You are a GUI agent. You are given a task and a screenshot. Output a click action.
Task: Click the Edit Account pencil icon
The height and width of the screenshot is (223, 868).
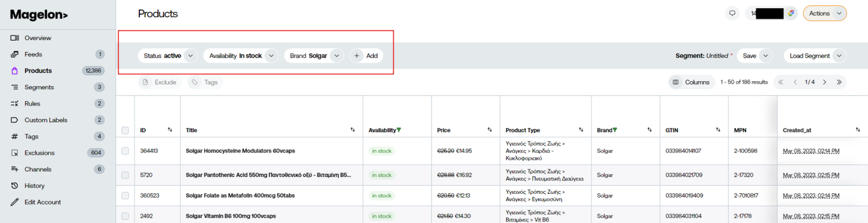[15, 202]
